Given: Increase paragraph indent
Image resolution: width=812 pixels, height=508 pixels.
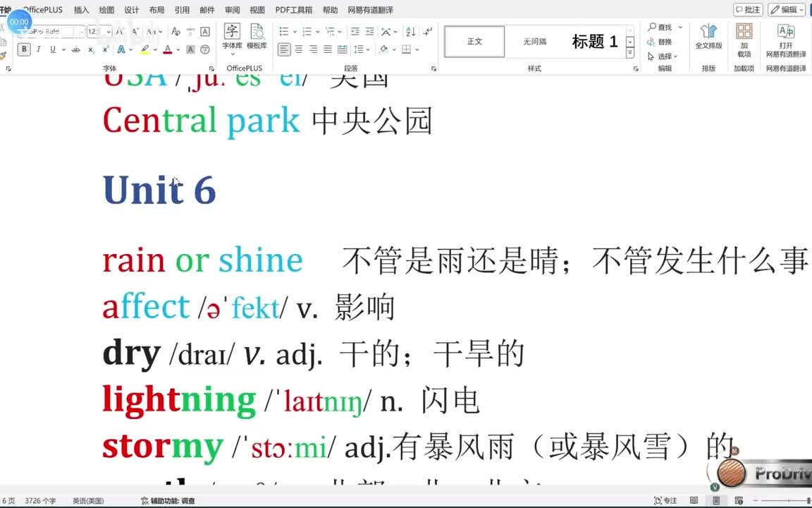Looking at the screenshot, I should tap(370, 32).
